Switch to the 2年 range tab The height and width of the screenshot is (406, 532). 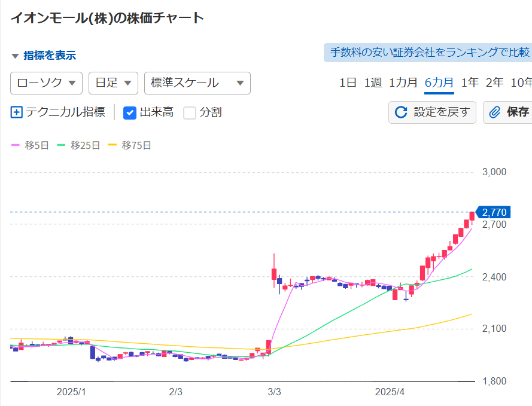(495, 83)
